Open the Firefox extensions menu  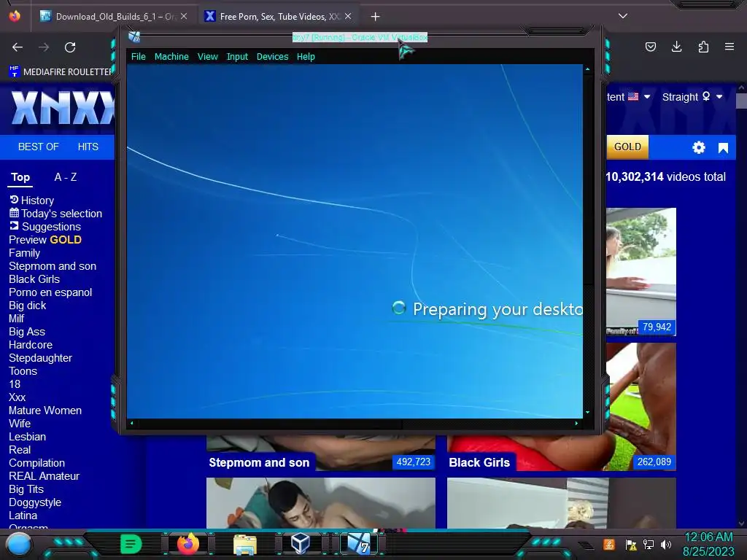click(703, 47)
